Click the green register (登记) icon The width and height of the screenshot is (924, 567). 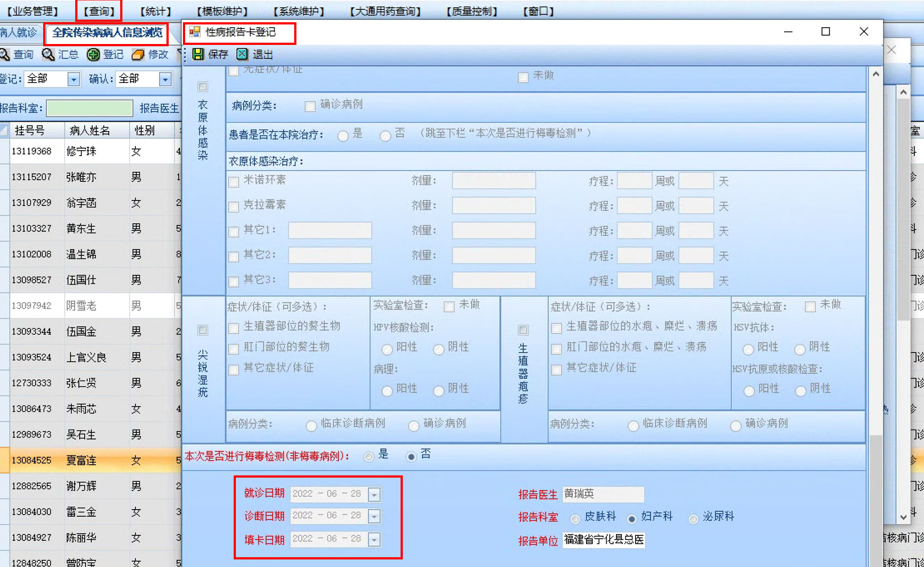coord(93,54)
